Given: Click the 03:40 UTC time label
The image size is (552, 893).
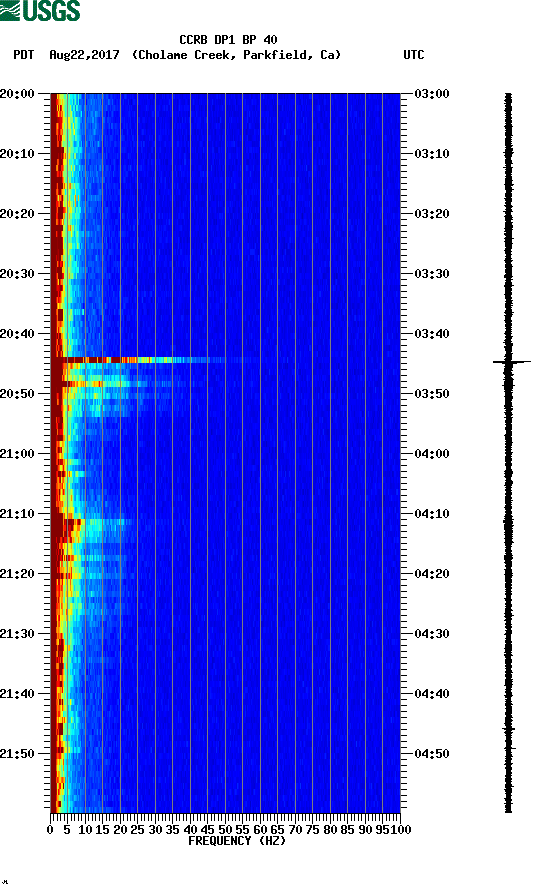Looking at the screenshot, I should point(432,334).
